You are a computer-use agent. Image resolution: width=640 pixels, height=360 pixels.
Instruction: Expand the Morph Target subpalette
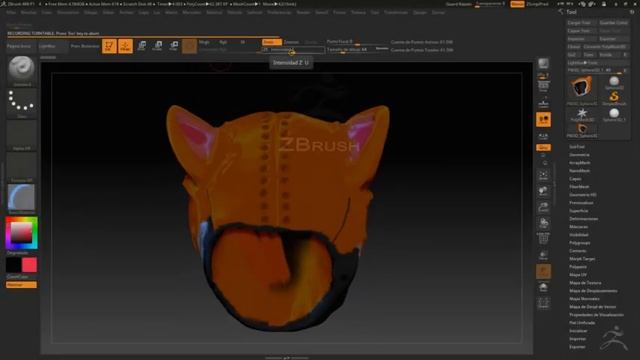click(x=582, y=259)
